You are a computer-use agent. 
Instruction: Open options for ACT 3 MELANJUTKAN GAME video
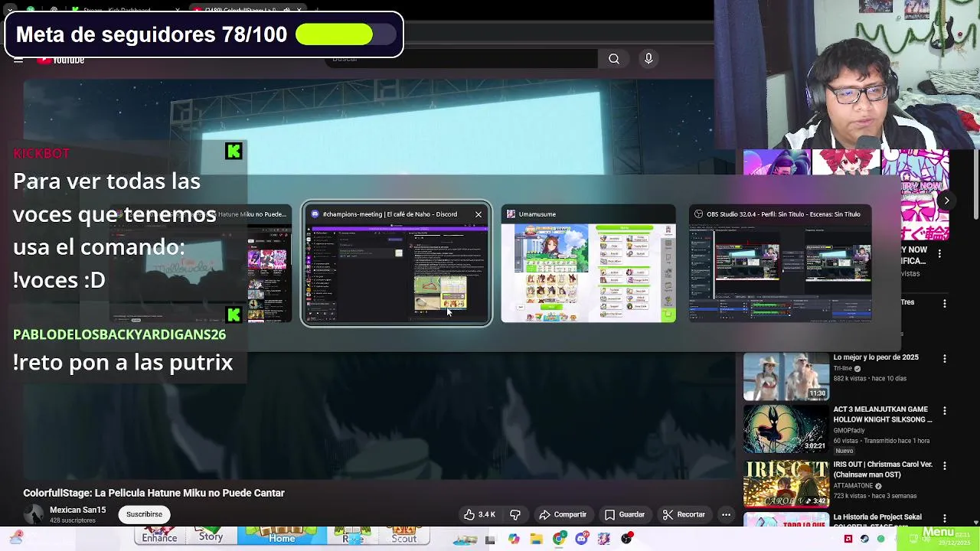tap(944, 411)
